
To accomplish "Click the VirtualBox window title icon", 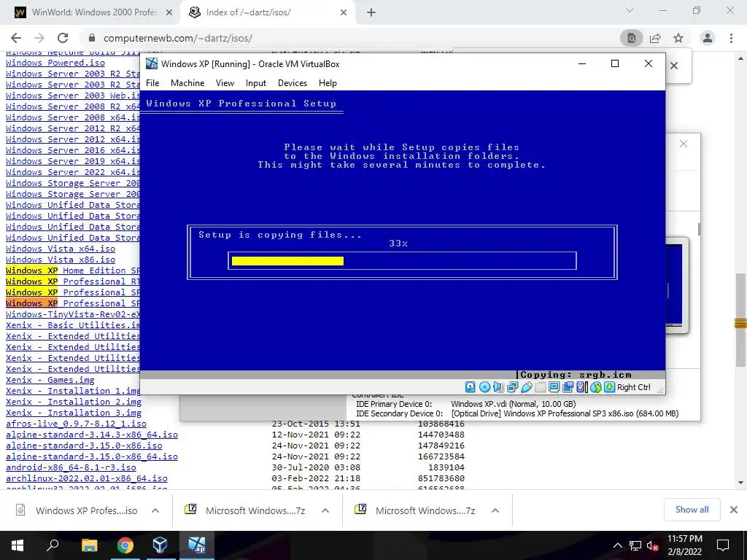I will (152, 63).
